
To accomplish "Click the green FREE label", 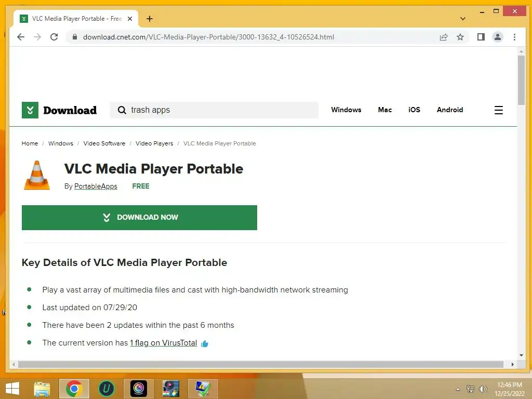I will [x=141, y=186].
